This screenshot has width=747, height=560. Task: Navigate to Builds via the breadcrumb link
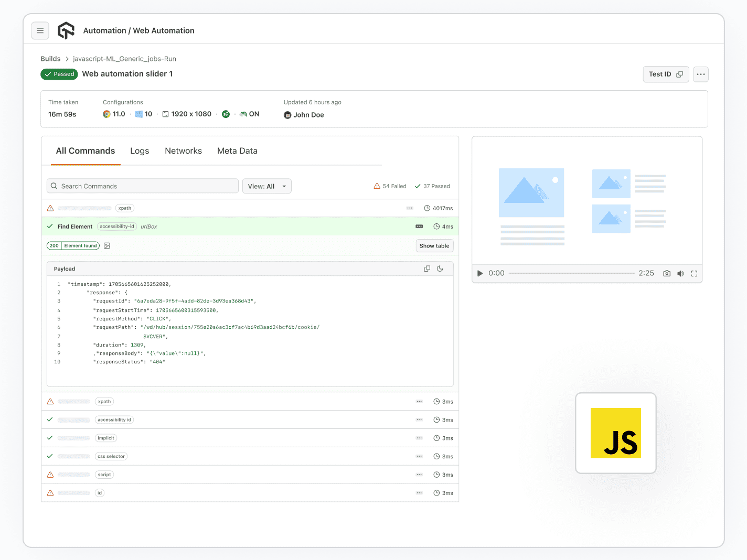point(50,59)
